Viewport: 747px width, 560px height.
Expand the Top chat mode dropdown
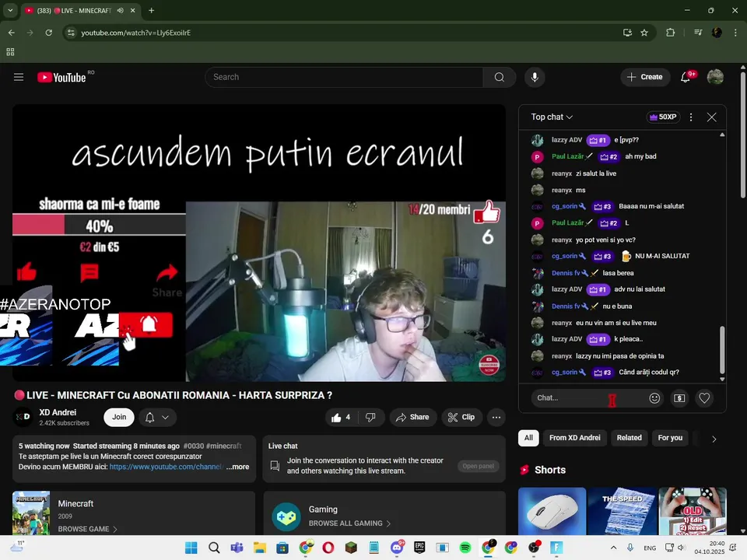pos(552,117)
